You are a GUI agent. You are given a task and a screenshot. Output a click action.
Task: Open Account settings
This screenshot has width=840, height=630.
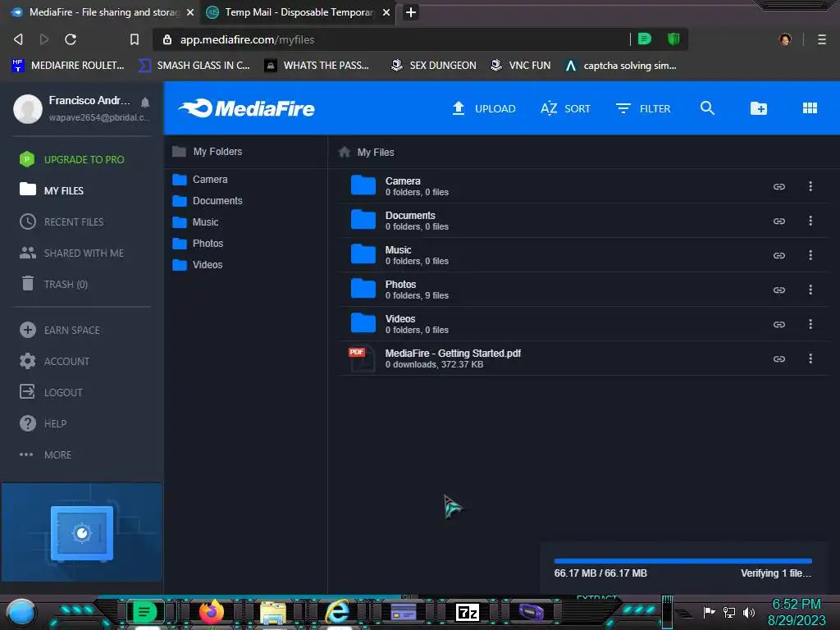tap(55, 361)
